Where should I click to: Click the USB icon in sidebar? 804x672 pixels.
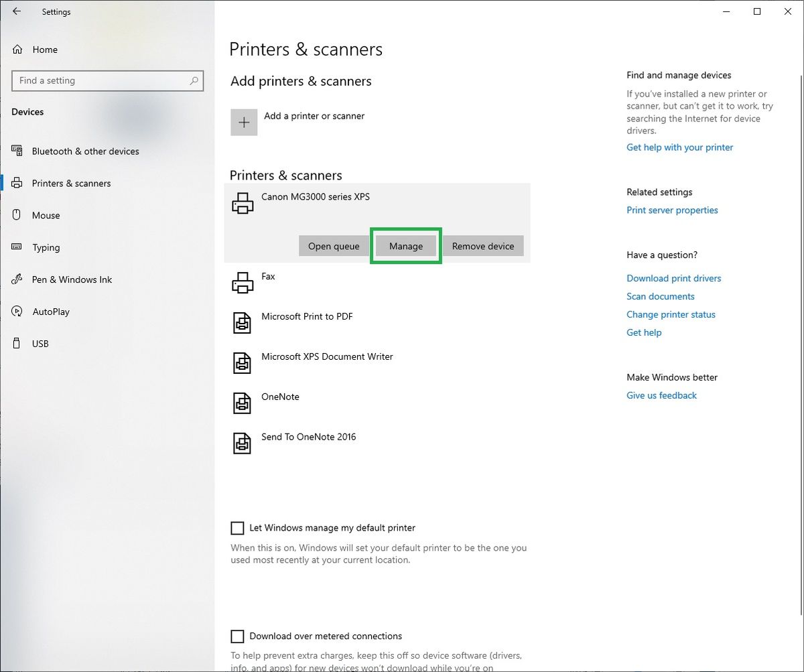(x=17, y=344)
